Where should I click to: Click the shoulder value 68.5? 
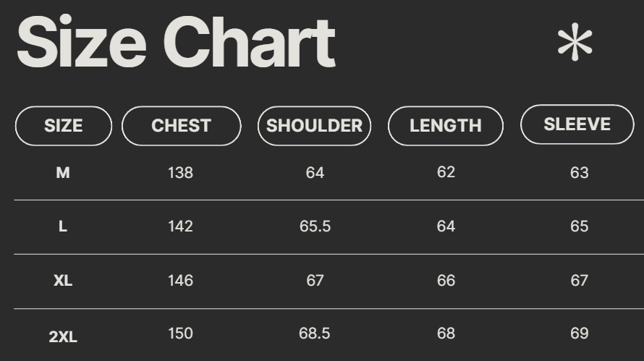pyautogui.click(x=315, y=334)
